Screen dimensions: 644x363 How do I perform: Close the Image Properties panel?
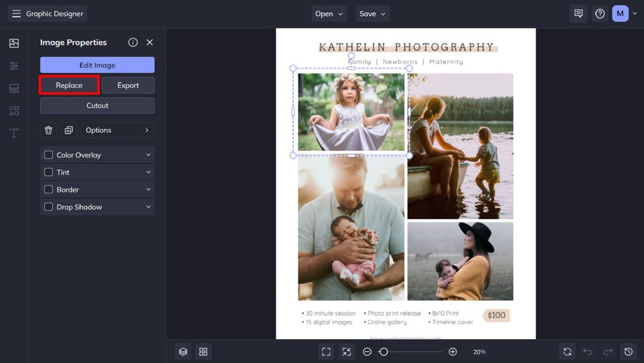(149, 42)
